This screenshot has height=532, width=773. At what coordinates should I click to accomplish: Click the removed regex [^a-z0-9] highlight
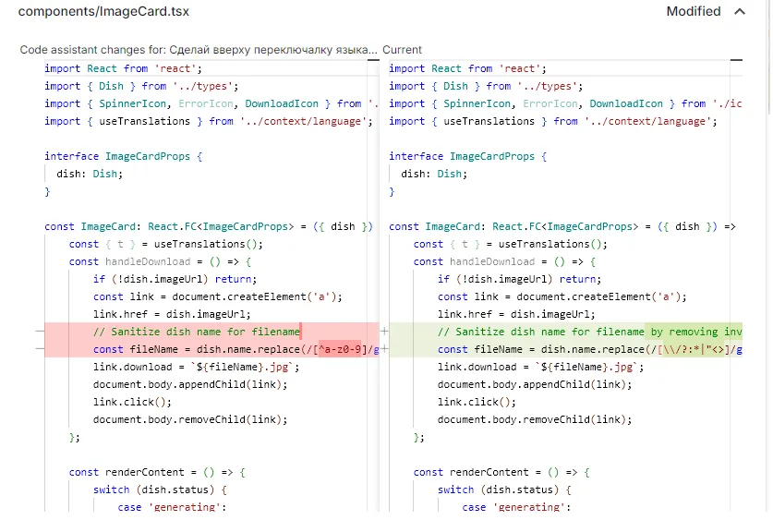tap(339, 349)
